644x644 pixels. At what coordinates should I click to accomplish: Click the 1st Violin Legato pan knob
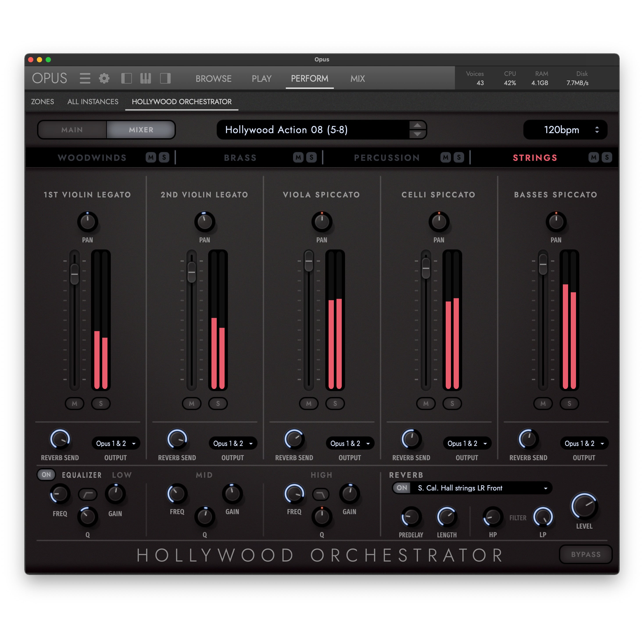coord(88,222)
